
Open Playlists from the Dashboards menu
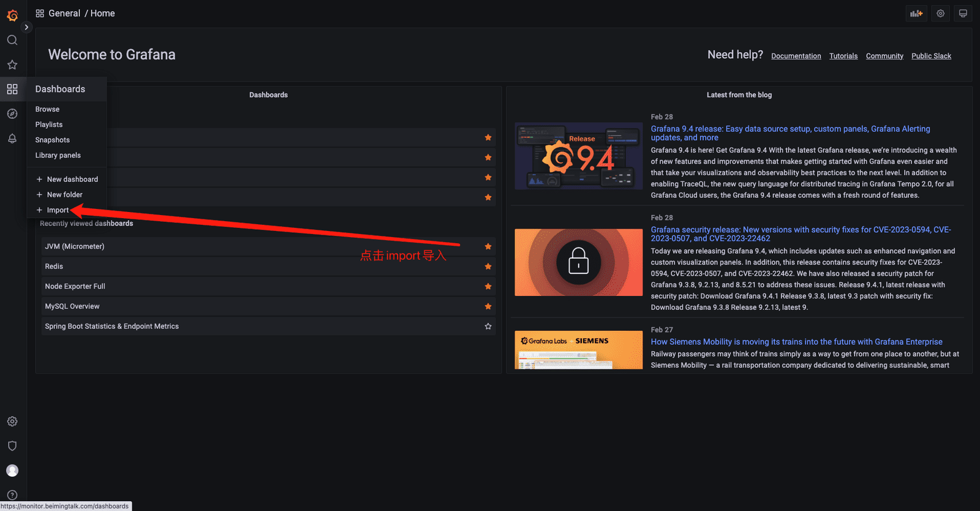(x=49, y=124)
